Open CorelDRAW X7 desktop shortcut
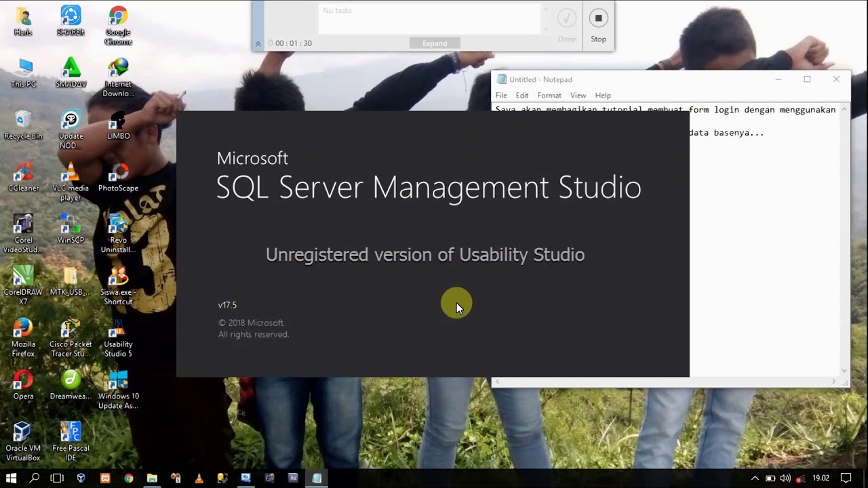The width and height of the screenshot is (868, 488). 23,287
